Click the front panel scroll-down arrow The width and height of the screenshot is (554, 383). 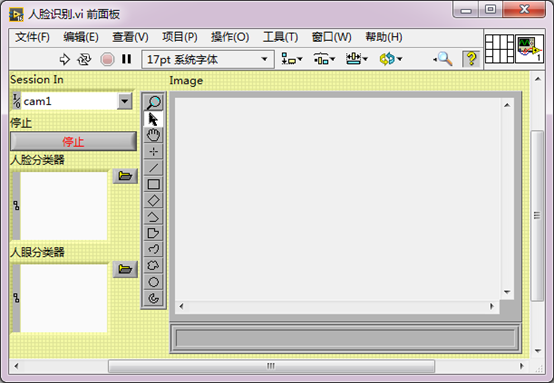pyautogui.click(x=538, y=350)
